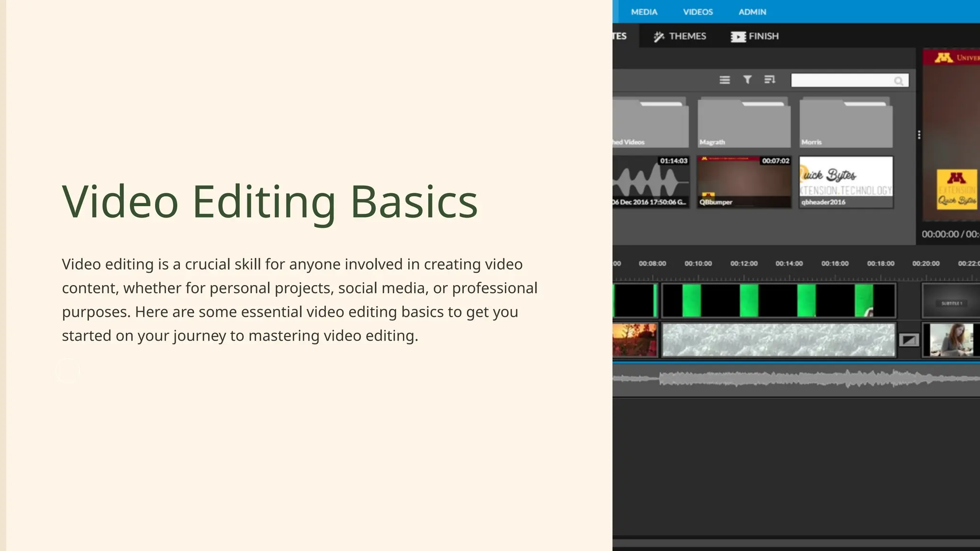The width and height of the screenshot is (980, 551).
Task: Click the 00:18:00 mark on timeline ruler
Action: click(880, 264)
